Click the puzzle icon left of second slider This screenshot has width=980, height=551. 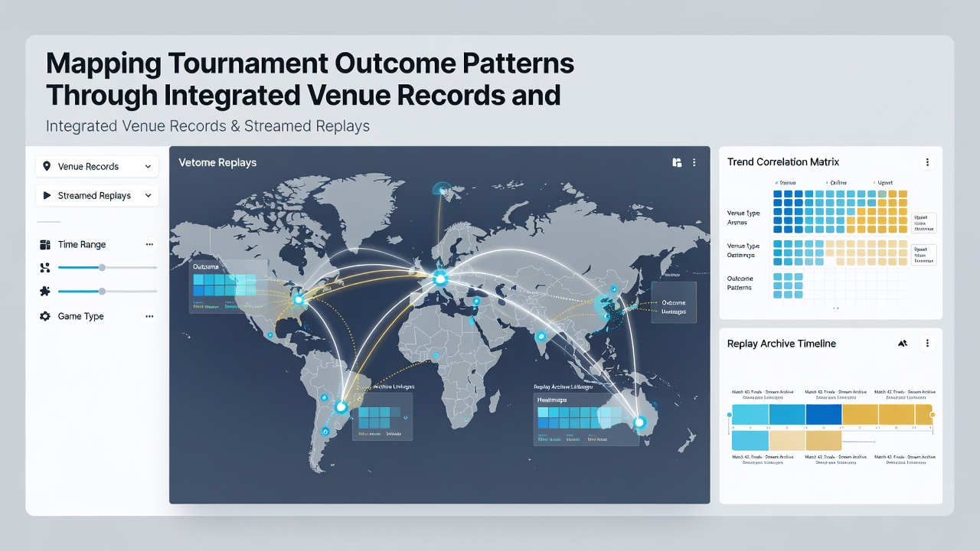(x=44, y=291)
